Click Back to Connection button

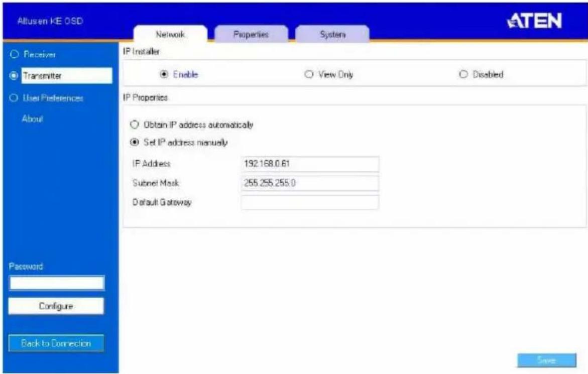coord(56,343)
